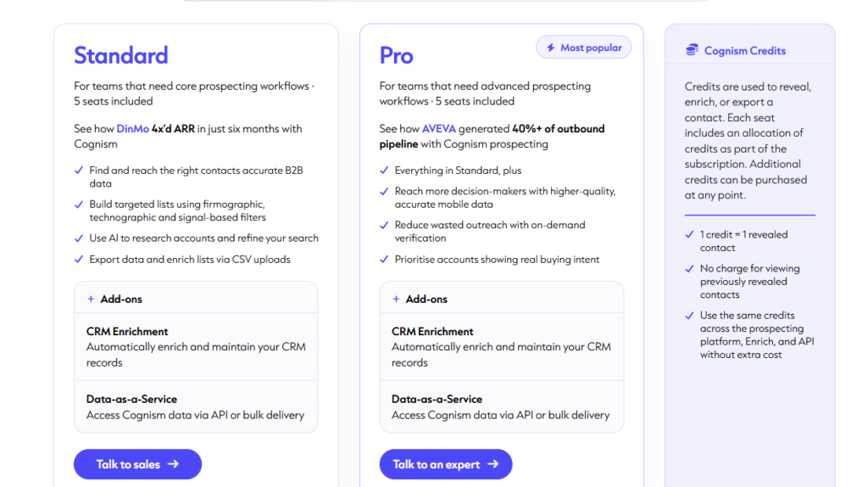Click checkmark next to Everything in Standard, plus
Image resolution: width=868 pixels, height=487 pixels.
[384, 170]
